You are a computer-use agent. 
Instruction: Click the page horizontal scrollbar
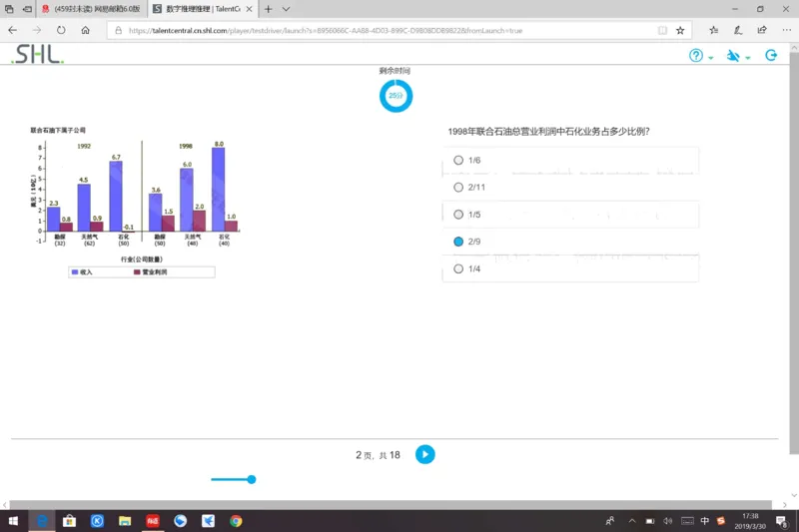391,504
